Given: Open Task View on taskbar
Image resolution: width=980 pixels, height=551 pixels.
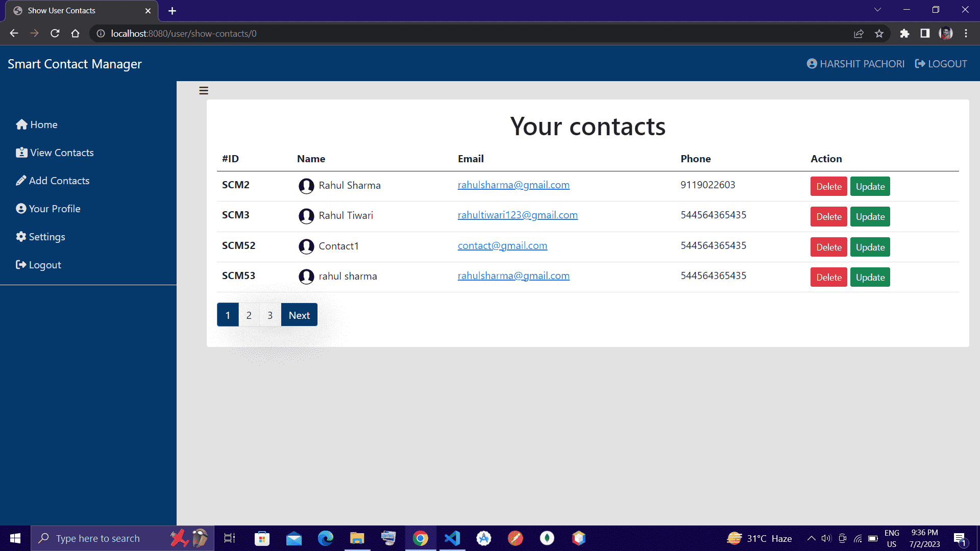Looking at the screenshot, I should click(230, 538).
